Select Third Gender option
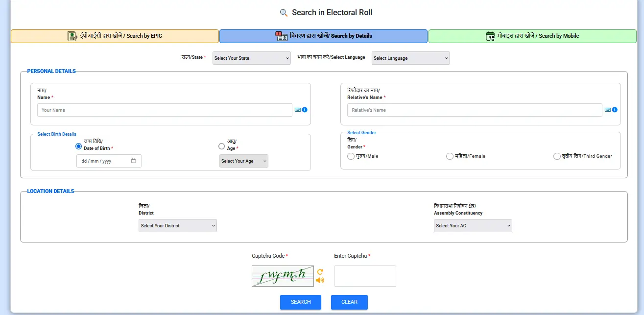Viewport: 644px width, 315px height. 557,156
